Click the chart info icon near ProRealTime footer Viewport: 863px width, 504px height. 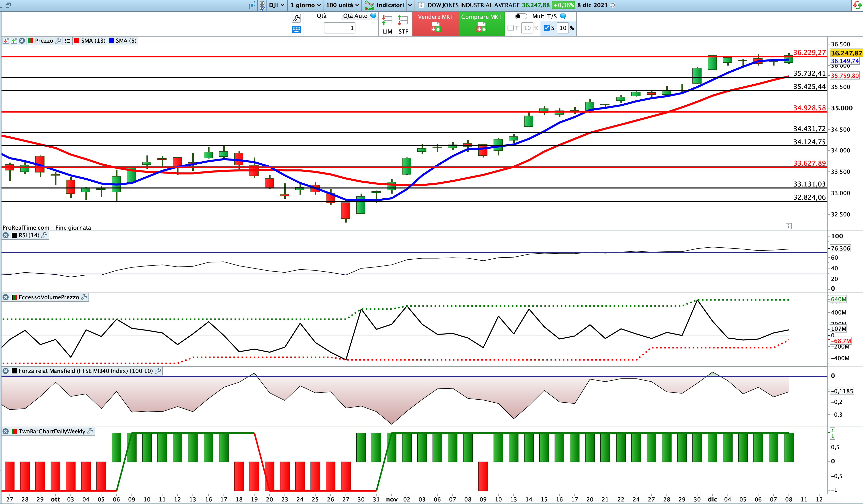[x=788, y=226]
